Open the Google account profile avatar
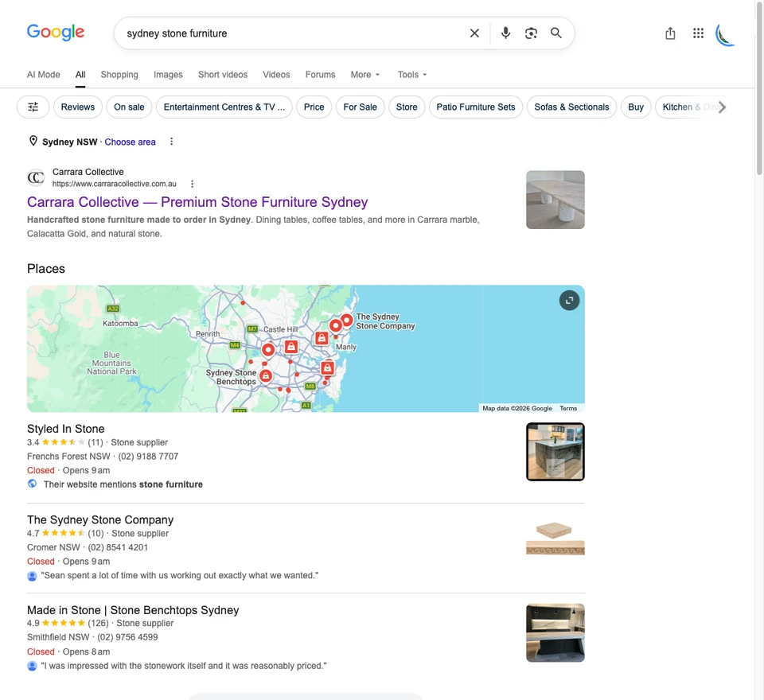 tap(725, 34)
